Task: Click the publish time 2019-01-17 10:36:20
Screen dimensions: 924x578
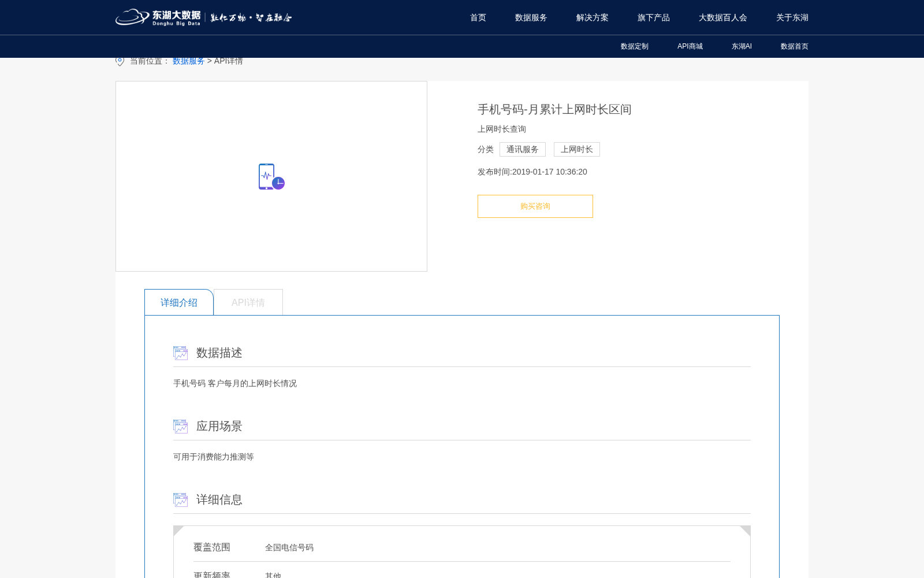Action: click(x=550, y=172)
